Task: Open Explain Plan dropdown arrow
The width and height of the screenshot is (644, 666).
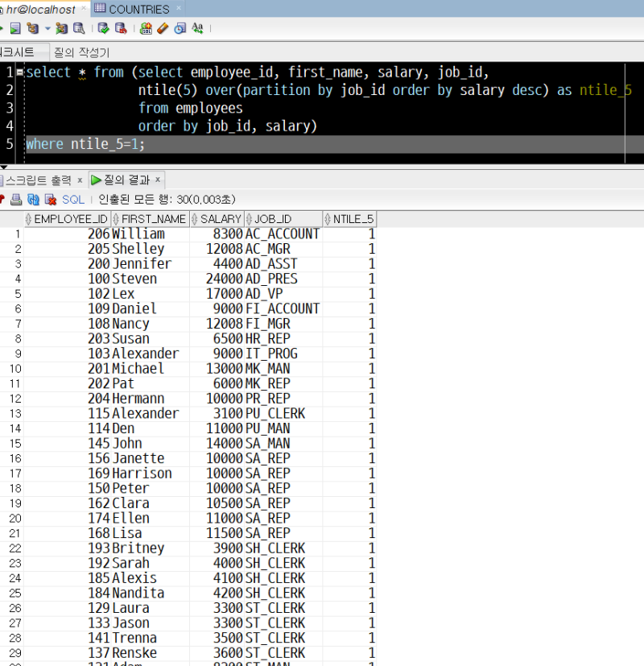Action: tap(47, 28)
